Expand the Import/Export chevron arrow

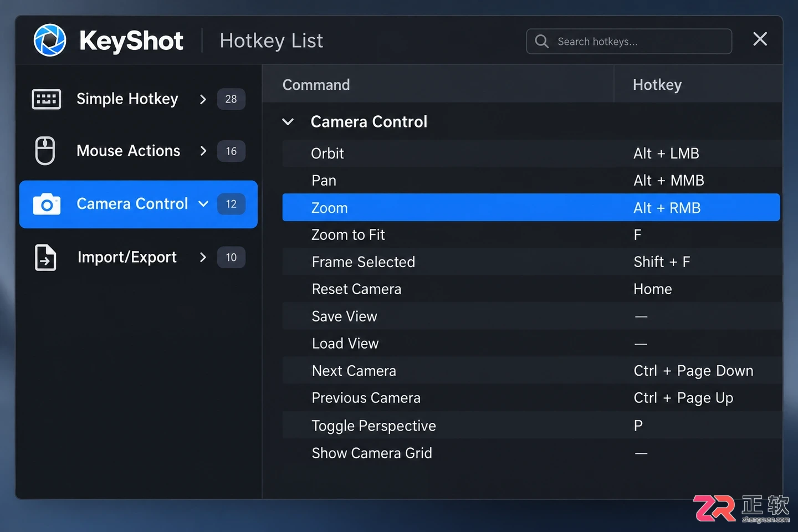coord(203,257)
